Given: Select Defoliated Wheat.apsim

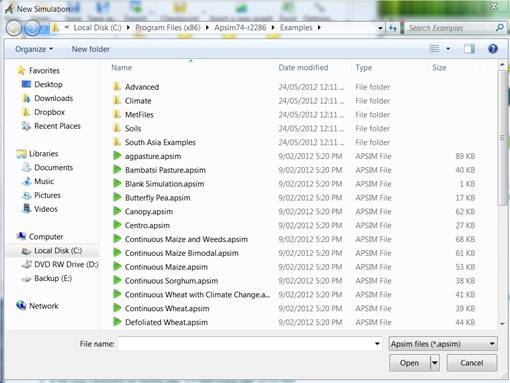Looking at the screenshot, I should 166,322.
